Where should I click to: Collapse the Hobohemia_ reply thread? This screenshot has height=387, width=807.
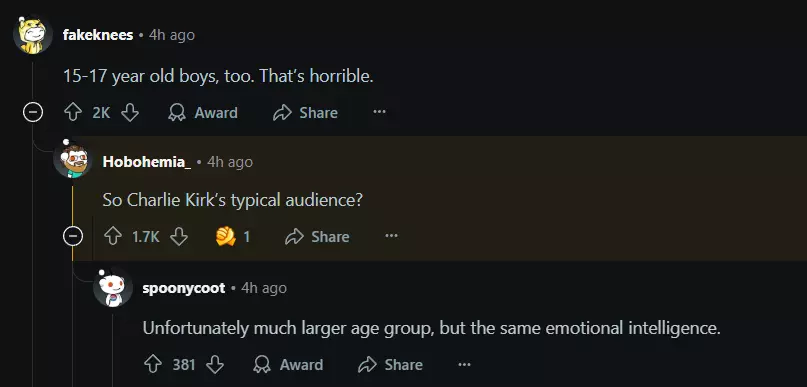pos(73,237)
